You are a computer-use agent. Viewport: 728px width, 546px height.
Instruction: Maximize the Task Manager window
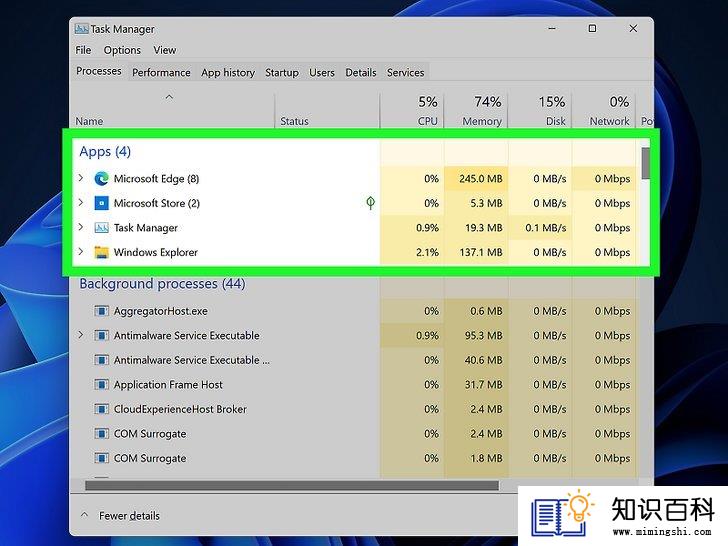point(592,28)
